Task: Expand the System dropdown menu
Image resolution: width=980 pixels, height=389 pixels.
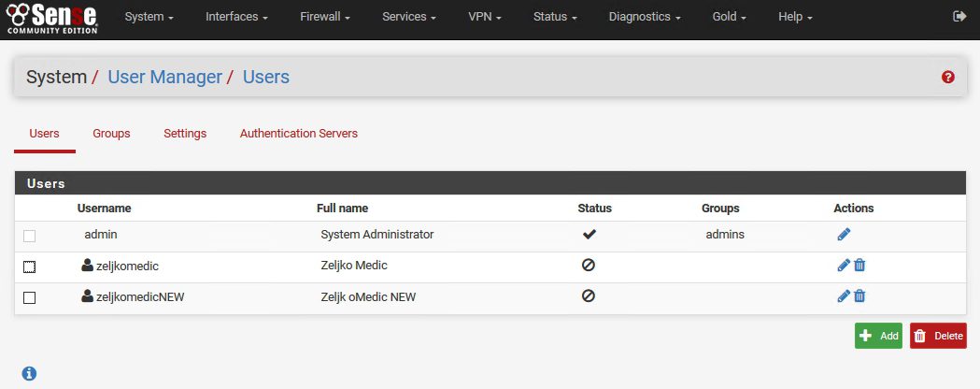Action: coord(150,17)
